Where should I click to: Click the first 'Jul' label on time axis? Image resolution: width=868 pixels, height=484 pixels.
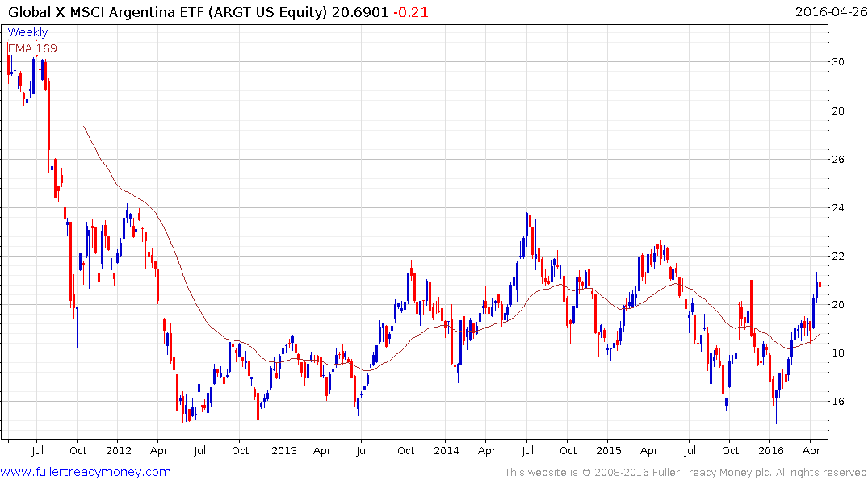[x=37, y=450]
